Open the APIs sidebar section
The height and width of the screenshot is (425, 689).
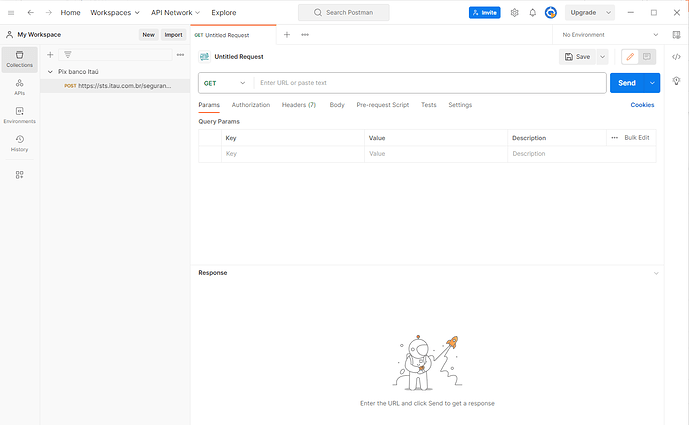tap(19, 87)
